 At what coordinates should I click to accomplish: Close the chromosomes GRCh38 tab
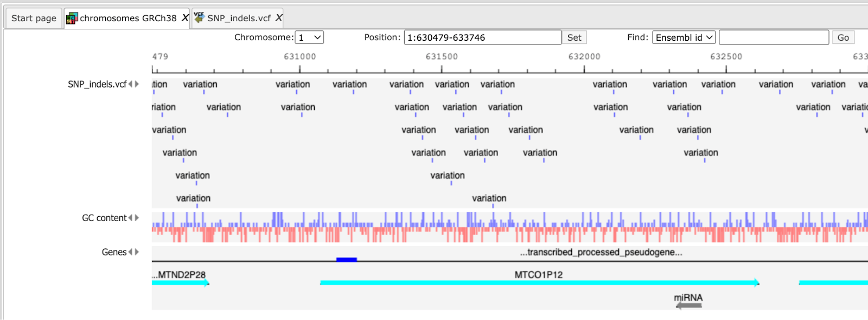coord(185,18)
